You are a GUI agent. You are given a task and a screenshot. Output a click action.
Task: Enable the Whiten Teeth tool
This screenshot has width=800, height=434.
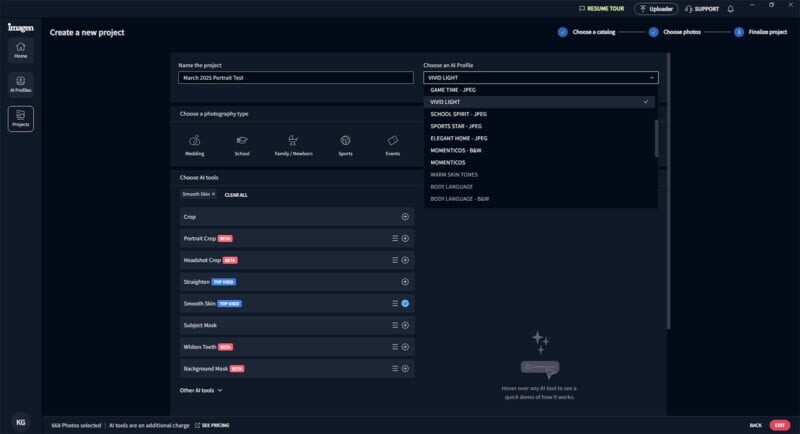[x=405, y=347]
